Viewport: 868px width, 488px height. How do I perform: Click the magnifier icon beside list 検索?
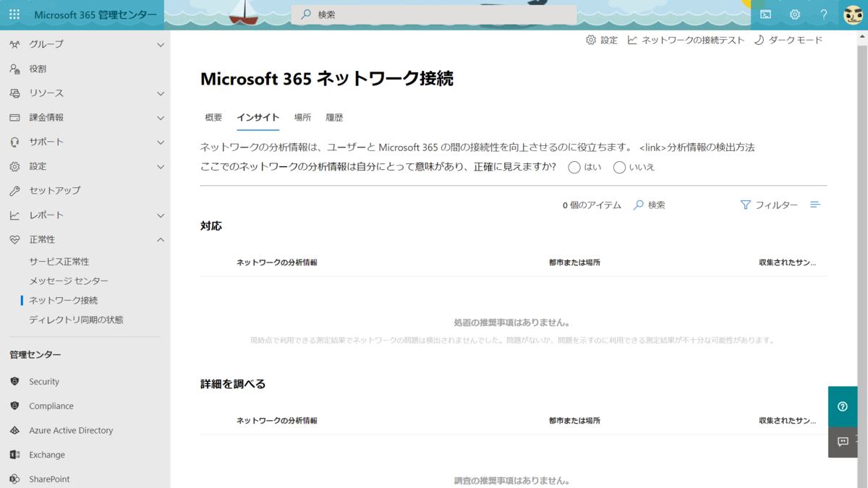click(x=639, y=205)
